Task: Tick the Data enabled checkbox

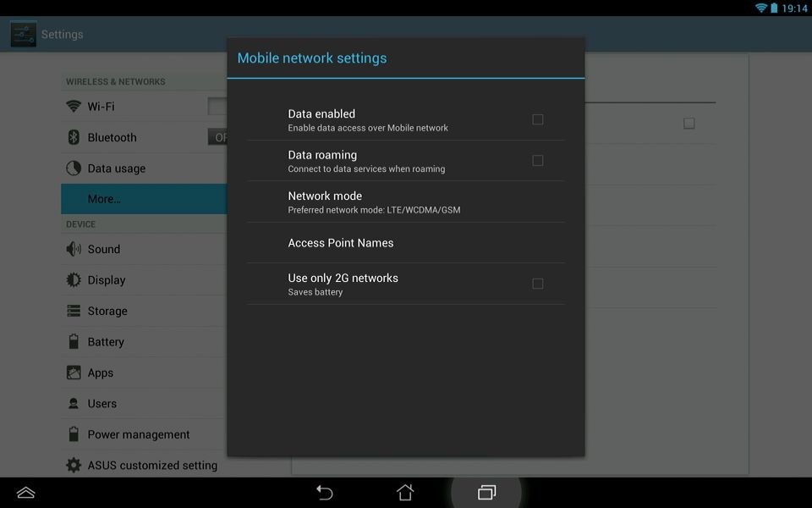Action: point(538,119)
